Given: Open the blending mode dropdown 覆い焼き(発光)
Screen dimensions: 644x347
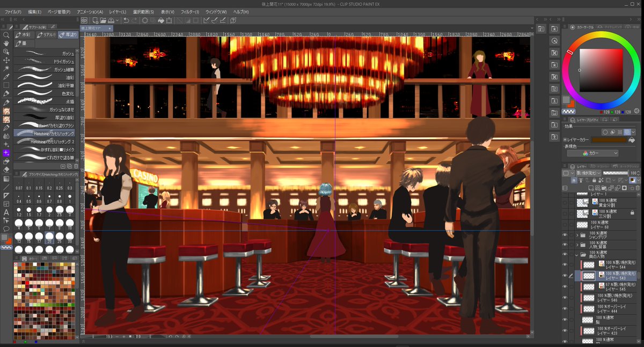Looking at the screenshot, I should click(x=589, y=174).
